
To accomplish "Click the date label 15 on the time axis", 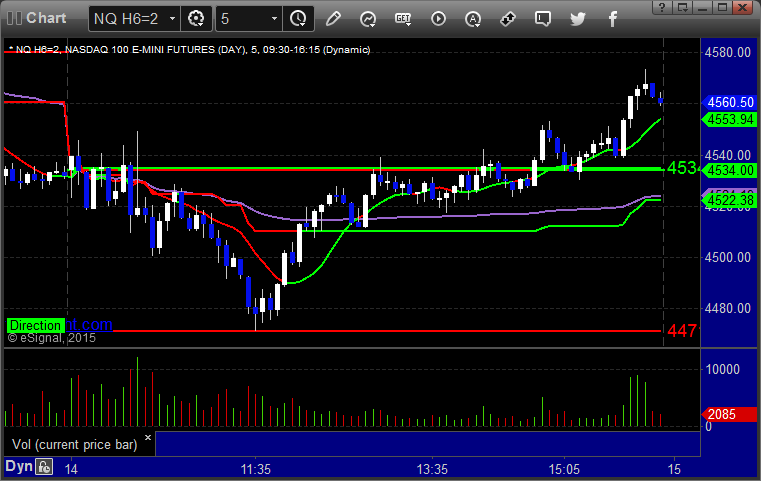I will coord(674,469).
